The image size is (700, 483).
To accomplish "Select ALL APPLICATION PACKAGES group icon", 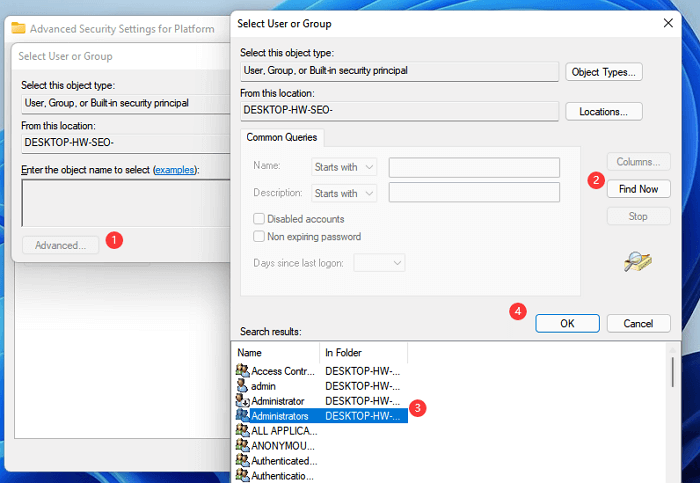I will (241, 430).
